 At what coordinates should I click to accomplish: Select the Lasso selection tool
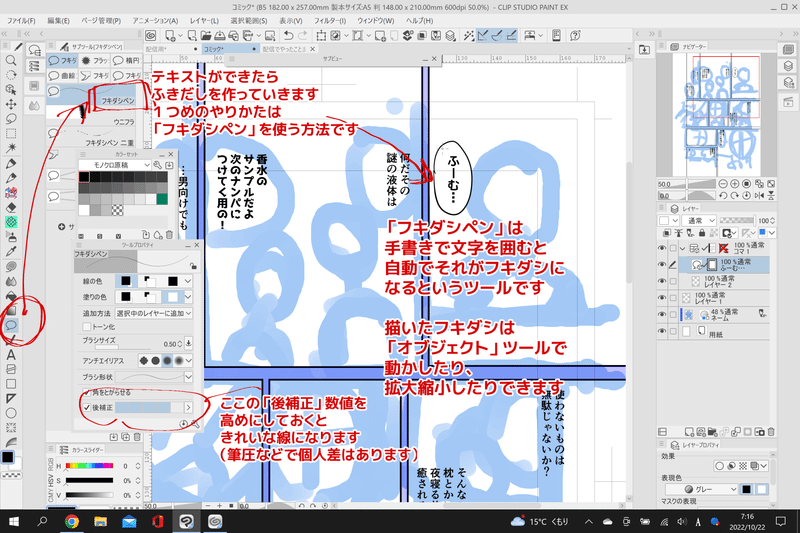[x=10, y=119]
